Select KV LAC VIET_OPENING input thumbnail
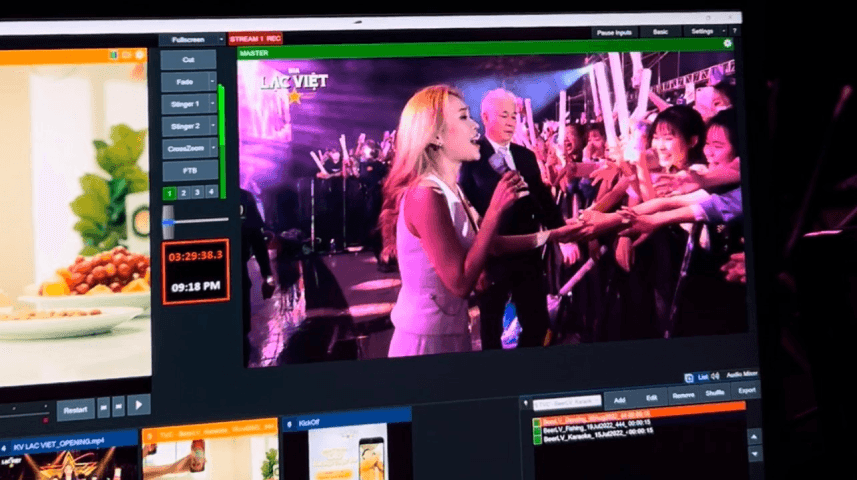Image resolution: width=857 pixels, height=480 pixels. (68, 466)
